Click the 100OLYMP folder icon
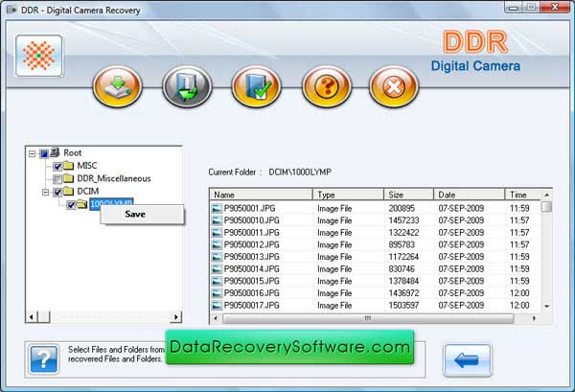 81,204
